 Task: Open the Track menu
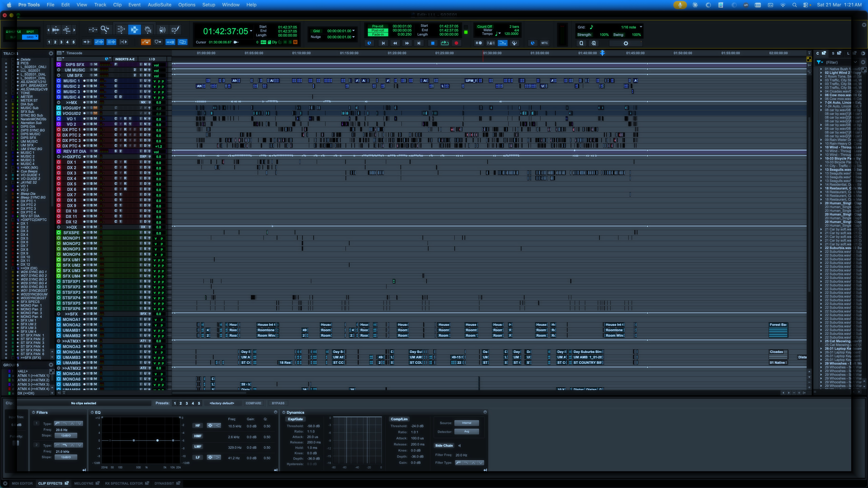[100, 5]
